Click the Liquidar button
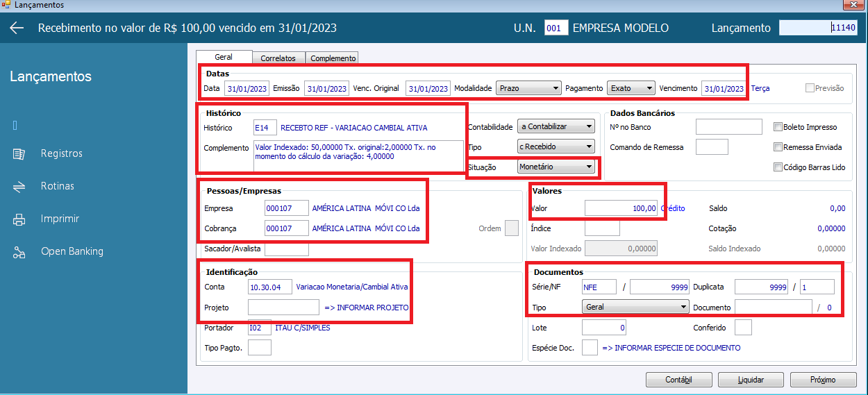 tap(751, 380)
